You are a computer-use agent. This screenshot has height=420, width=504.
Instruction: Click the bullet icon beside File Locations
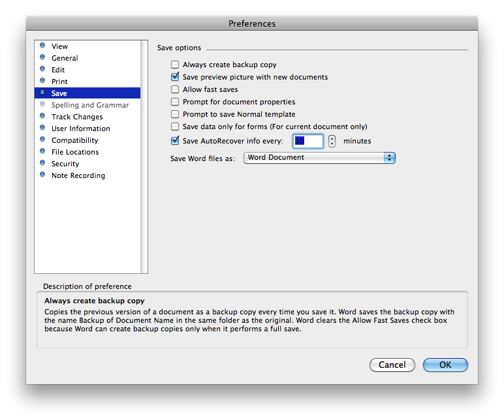[x=42, y=151]
